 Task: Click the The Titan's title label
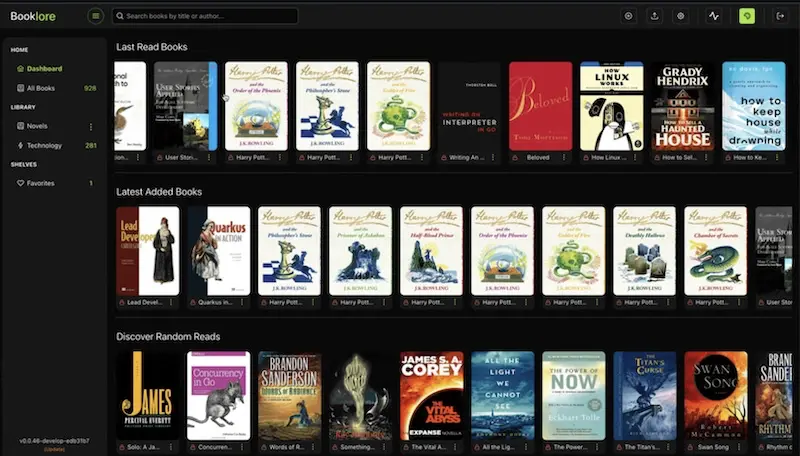(x=641, y=447)
